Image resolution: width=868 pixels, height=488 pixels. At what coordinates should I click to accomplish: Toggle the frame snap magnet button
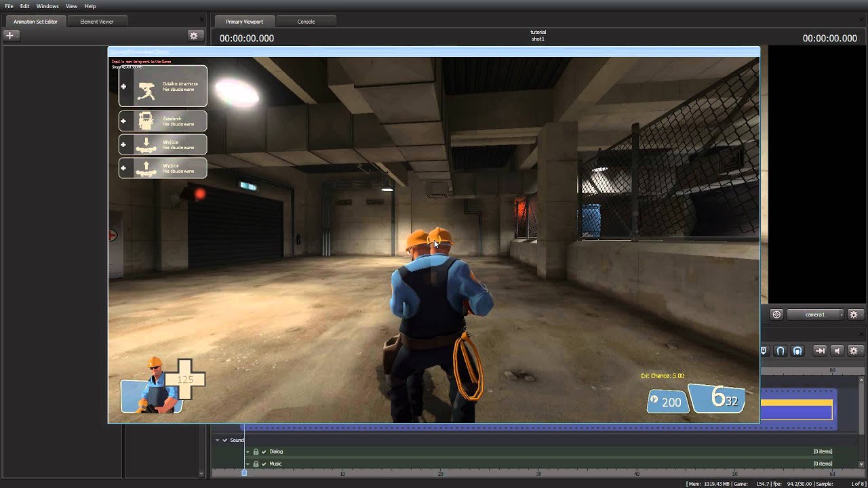797,350
